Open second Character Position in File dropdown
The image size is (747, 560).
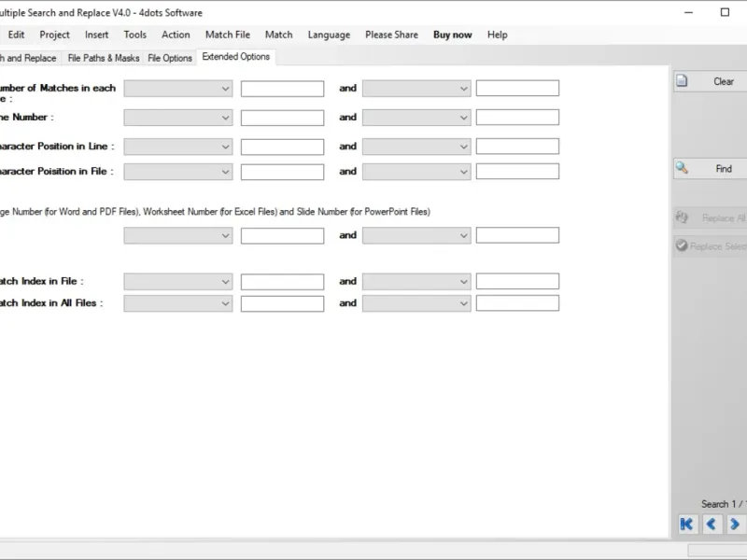click(416, 172)
